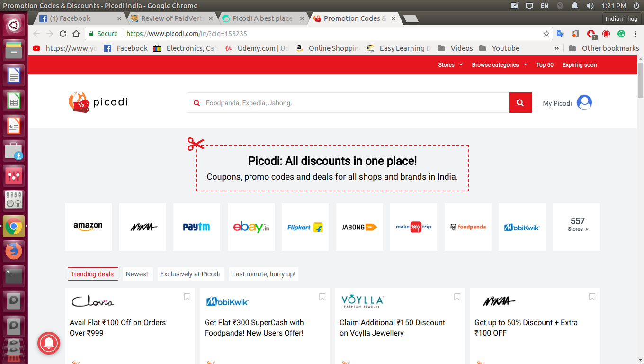
Task: Save the MobiKwik SuperCash offer
Action: 322,296
